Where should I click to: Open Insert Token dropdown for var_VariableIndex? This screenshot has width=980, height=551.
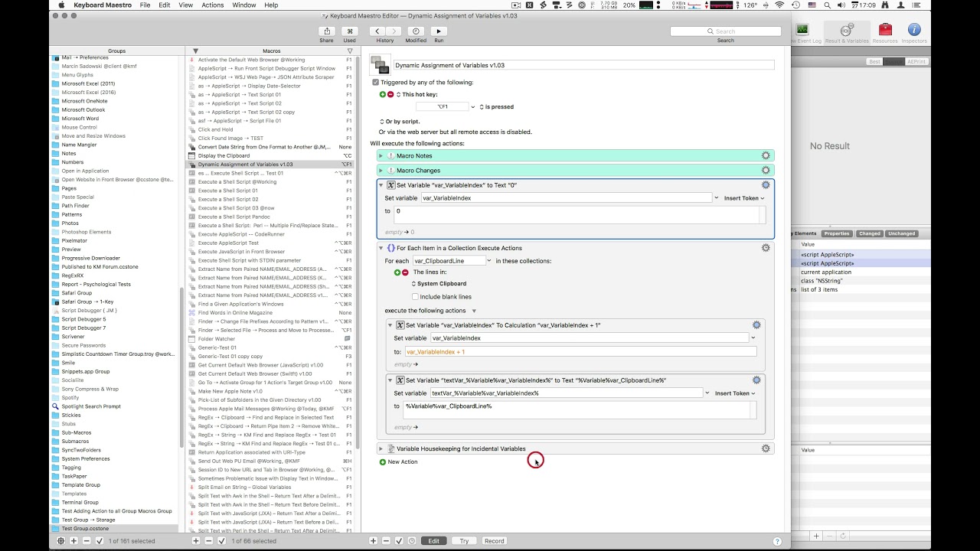(744, 198)
